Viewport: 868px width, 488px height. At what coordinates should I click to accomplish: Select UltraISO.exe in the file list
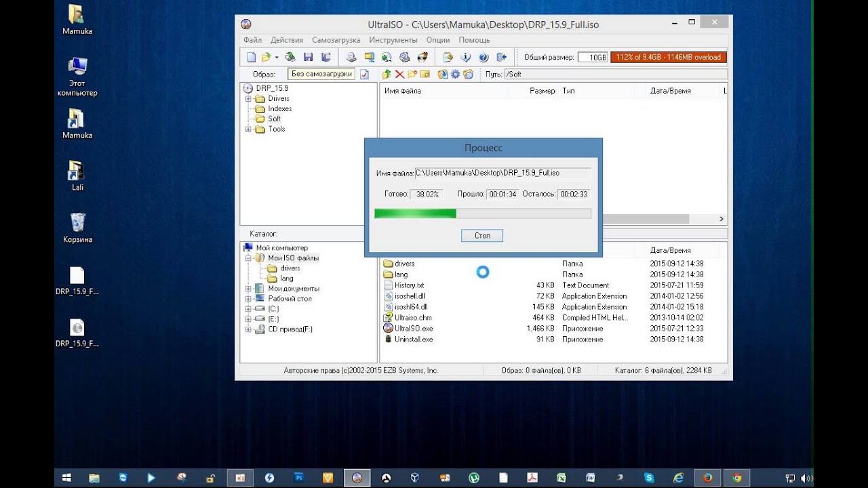point(413,329)
